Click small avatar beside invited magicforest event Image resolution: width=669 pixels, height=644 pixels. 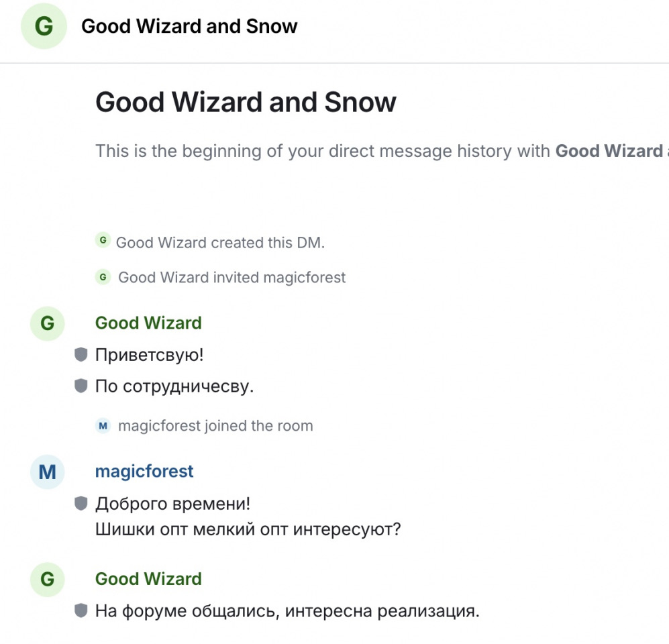103,277
